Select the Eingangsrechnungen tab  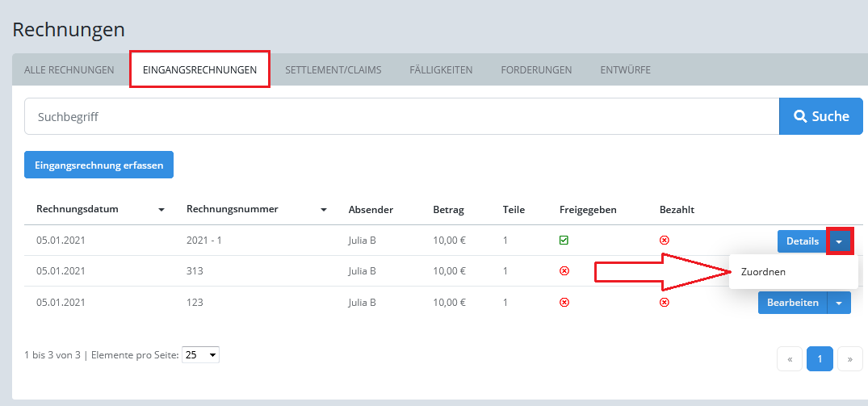coord(199,70)
